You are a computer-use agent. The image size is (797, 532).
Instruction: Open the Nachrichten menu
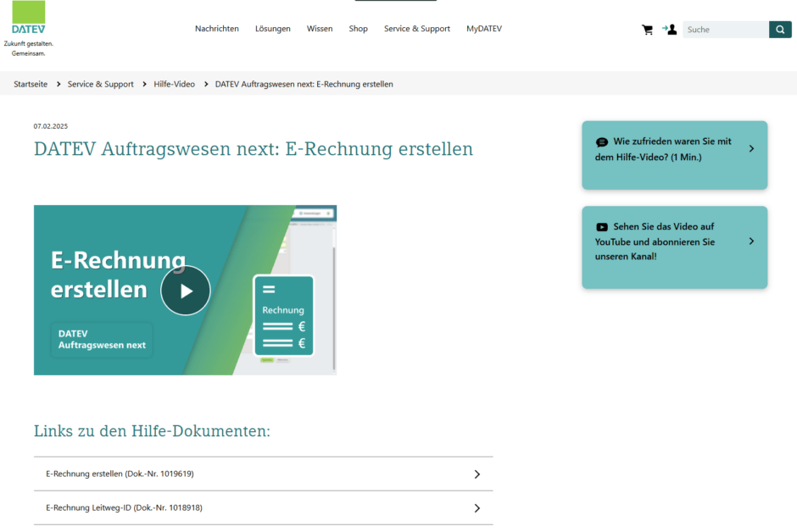pos(217,29)
